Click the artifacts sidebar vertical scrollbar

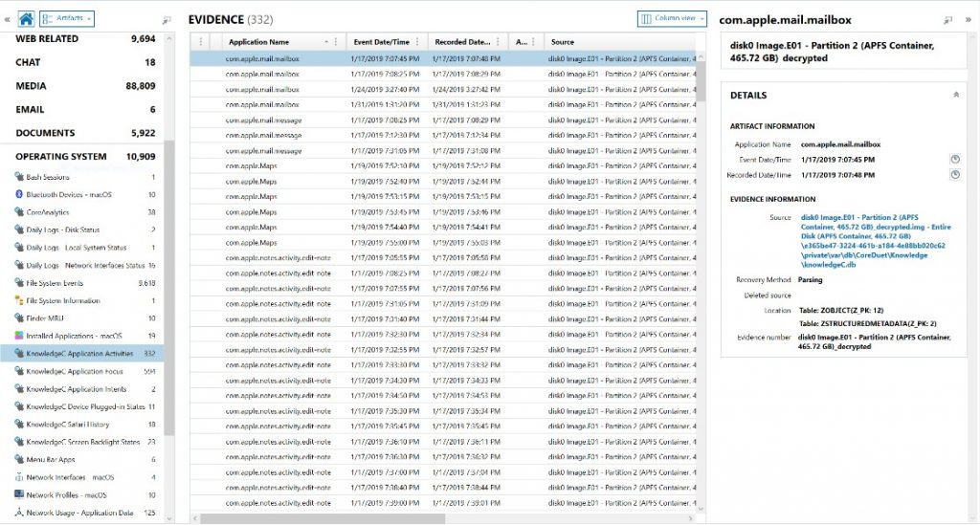169,287
